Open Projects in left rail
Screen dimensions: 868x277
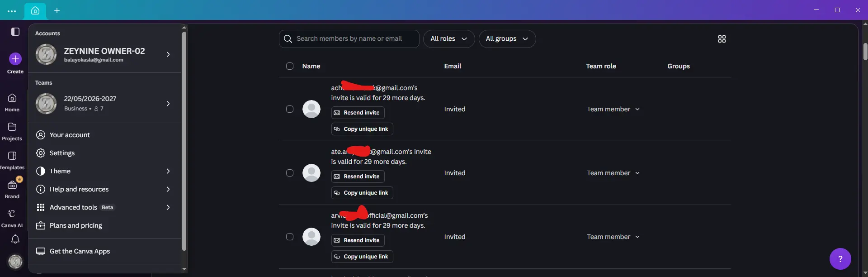(x=12, y=132)
